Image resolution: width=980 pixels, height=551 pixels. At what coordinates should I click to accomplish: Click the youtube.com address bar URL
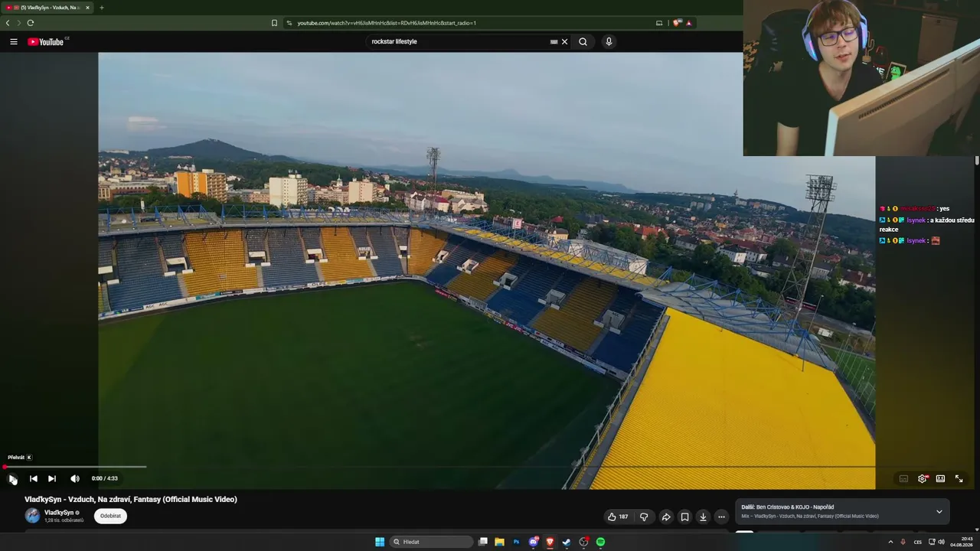coord(387,23)
